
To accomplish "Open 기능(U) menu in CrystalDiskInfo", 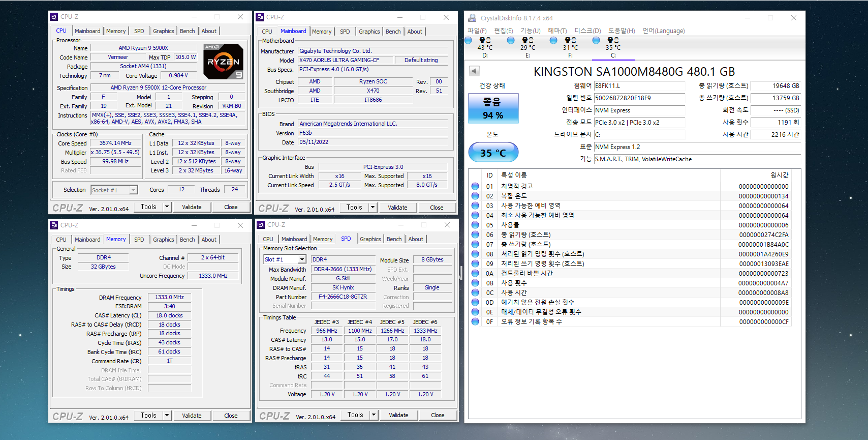I will click(x=531, y=31).
